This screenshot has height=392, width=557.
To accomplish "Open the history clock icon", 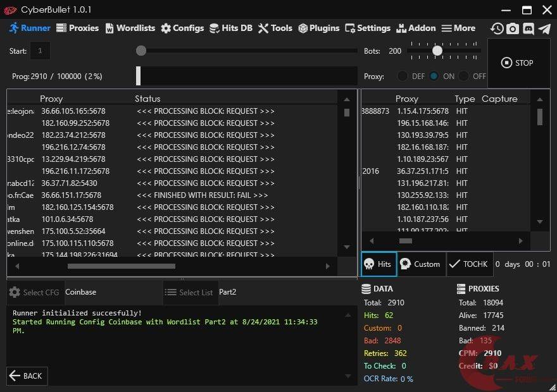I will 497,28.
